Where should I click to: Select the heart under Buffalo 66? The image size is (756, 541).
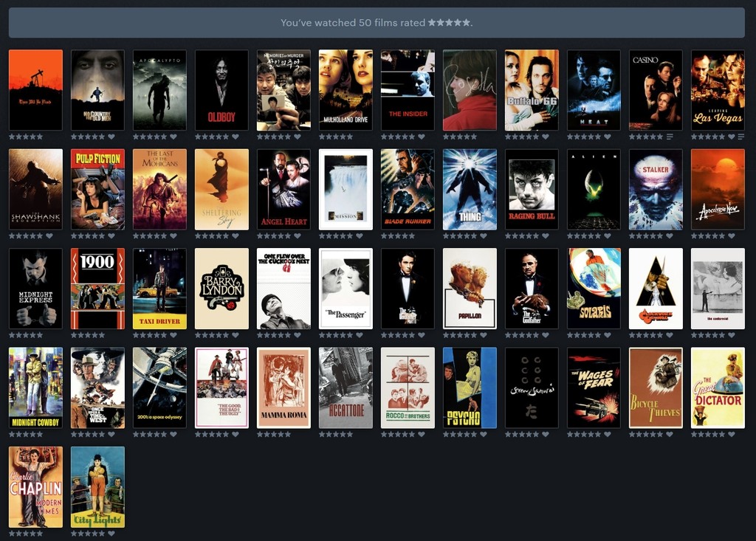pyautogui.click(x=546, y=137)
